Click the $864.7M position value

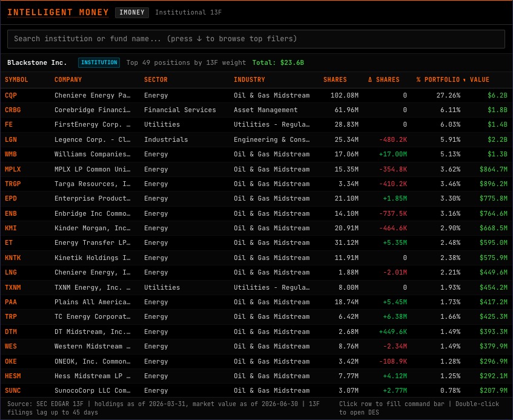coord(494,169)
